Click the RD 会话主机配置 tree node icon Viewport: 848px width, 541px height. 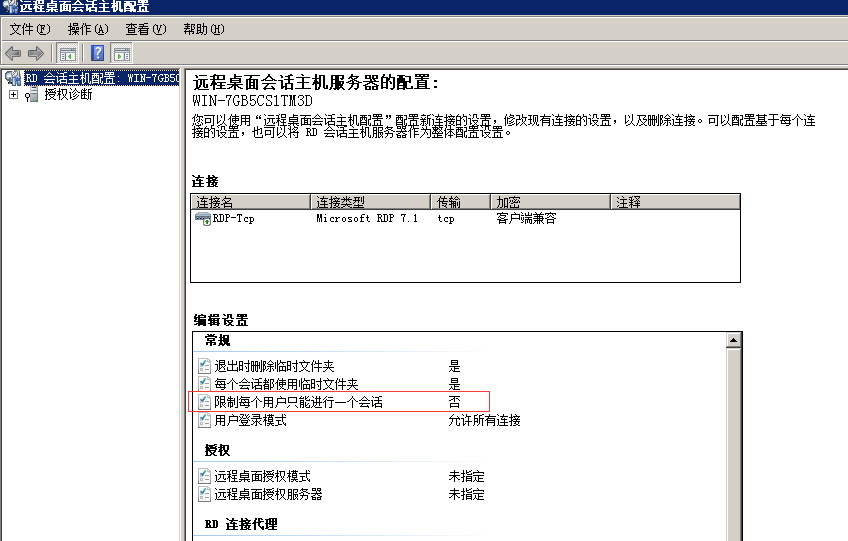[13, 78]
